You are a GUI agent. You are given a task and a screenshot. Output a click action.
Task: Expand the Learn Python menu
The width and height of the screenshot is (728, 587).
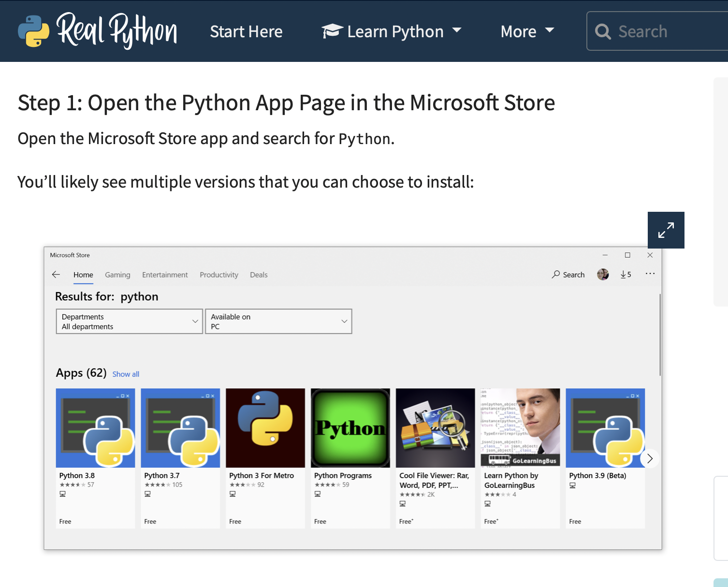coord(391,31)
